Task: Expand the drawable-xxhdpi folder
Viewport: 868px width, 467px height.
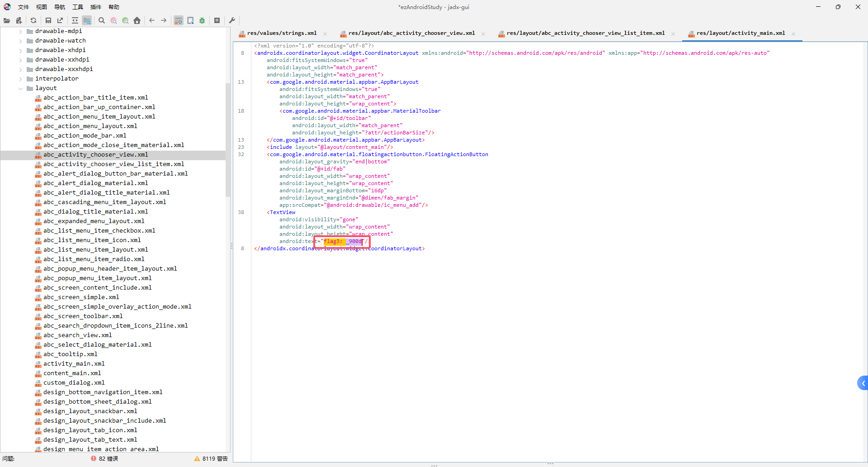Action: tap(20, 60)
